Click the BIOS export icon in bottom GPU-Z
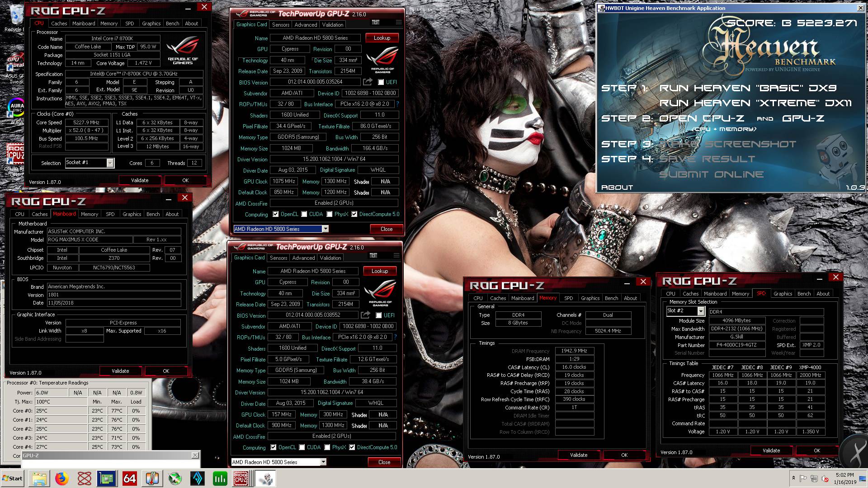The image size is (868, 488). 365,315
